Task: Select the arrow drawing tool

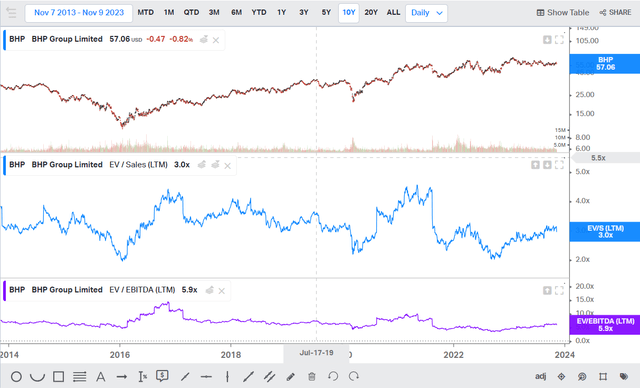Action: click(122, 377)
